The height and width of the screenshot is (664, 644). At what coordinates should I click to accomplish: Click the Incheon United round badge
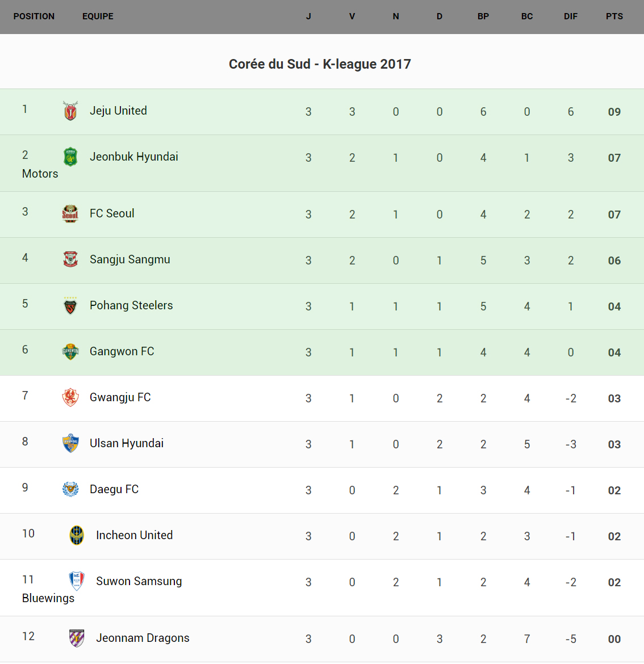pos(77,536)
